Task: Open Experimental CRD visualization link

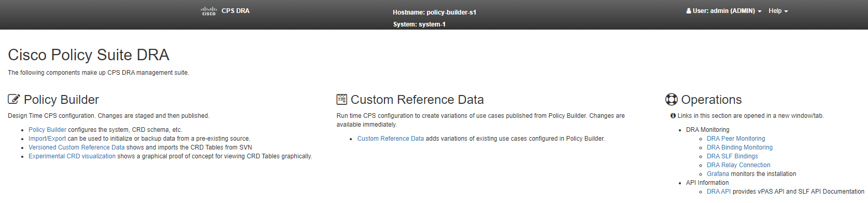Action: 72,156
